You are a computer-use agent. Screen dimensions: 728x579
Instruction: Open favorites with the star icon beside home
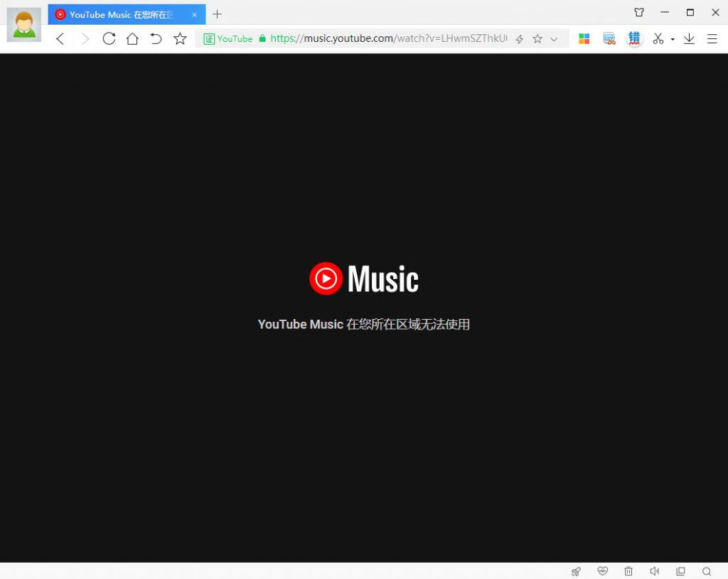point(180,38)
